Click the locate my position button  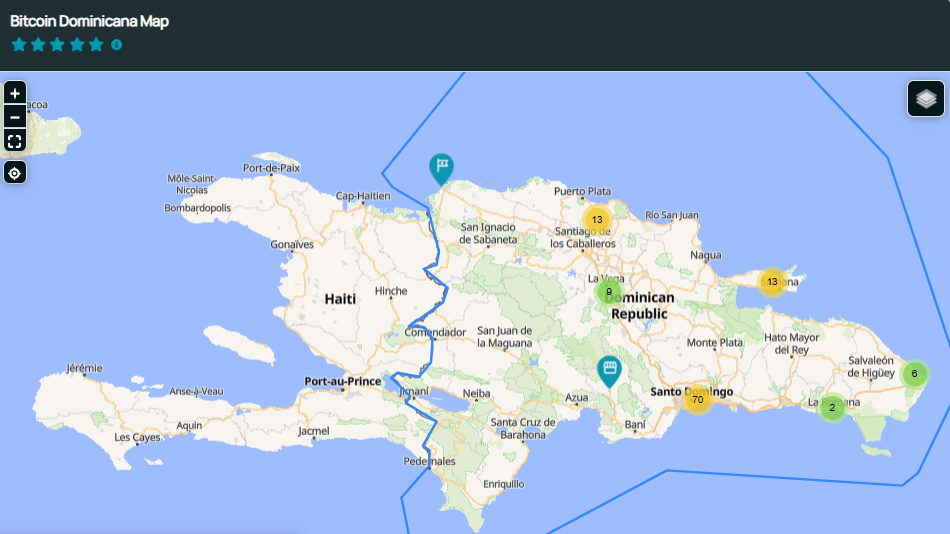tap(15, 173)
